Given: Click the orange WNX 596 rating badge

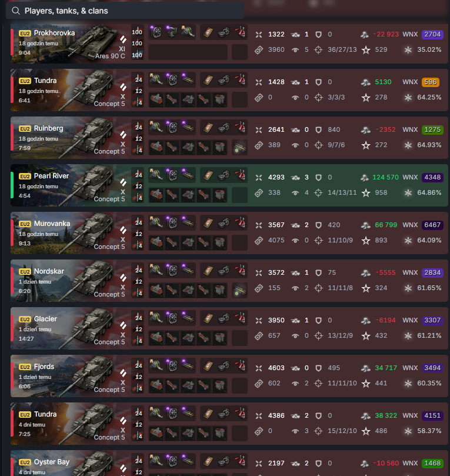Looking at the screenshot, I should click(430, 82).
